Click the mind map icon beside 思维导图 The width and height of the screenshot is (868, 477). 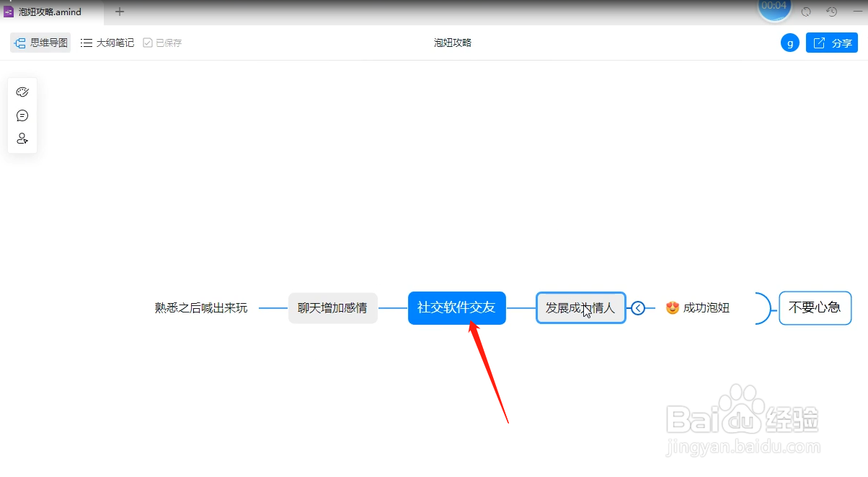19,43
